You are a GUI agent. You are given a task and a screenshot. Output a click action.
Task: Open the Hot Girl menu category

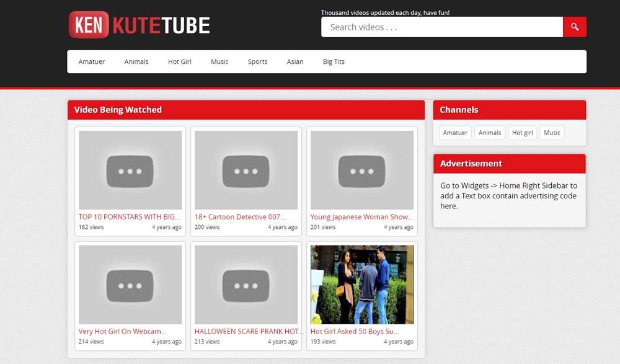(180, 62)
